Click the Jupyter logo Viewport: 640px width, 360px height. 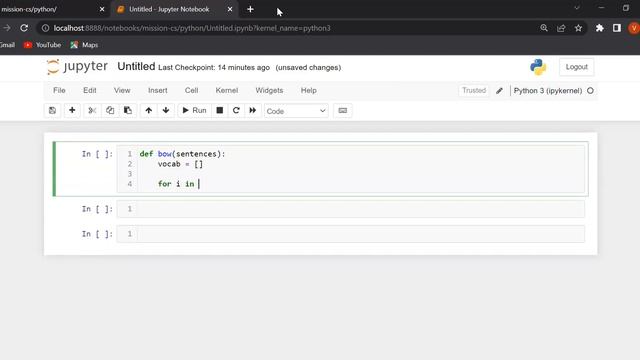coord(77,67)
